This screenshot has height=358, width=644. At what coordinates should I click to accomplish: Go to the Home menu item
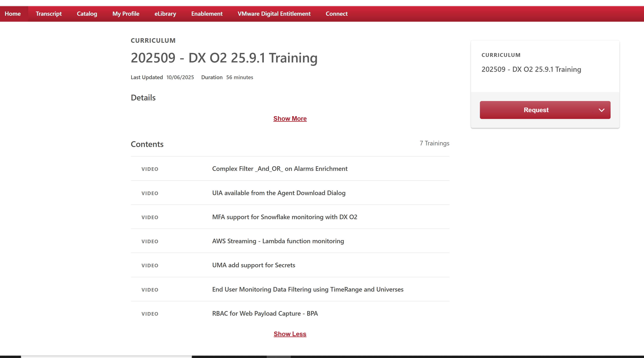click(x=13, y=14)
